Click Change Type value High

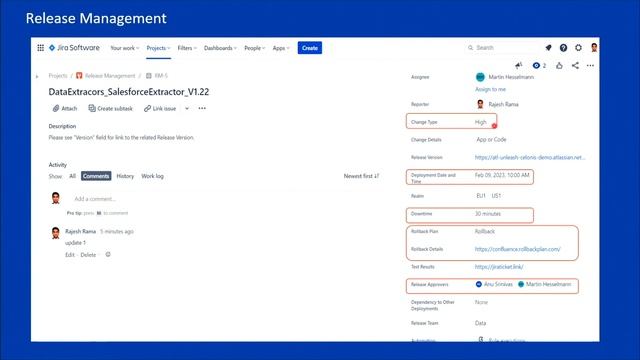[480, 122]
